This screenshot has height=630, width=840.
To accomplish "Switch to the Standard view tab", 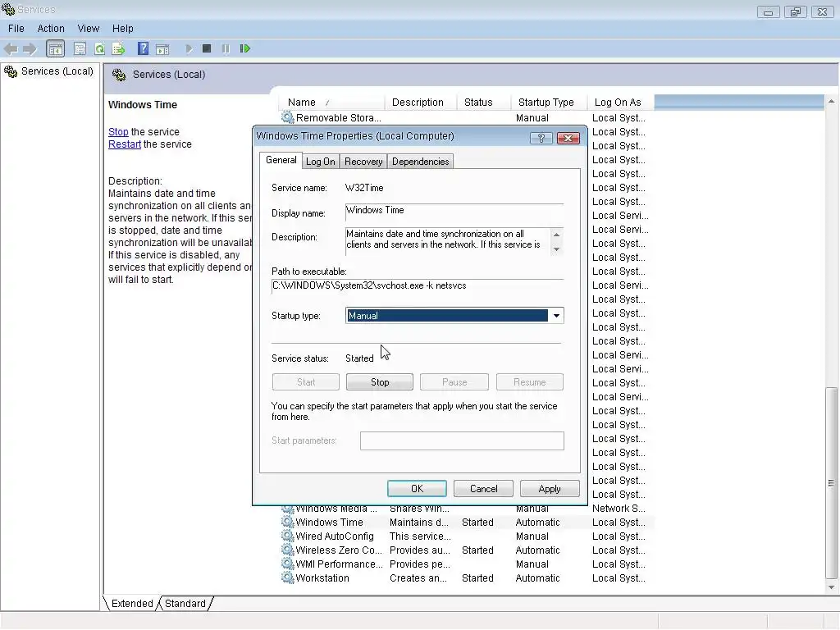I will [x=185, y=603].
